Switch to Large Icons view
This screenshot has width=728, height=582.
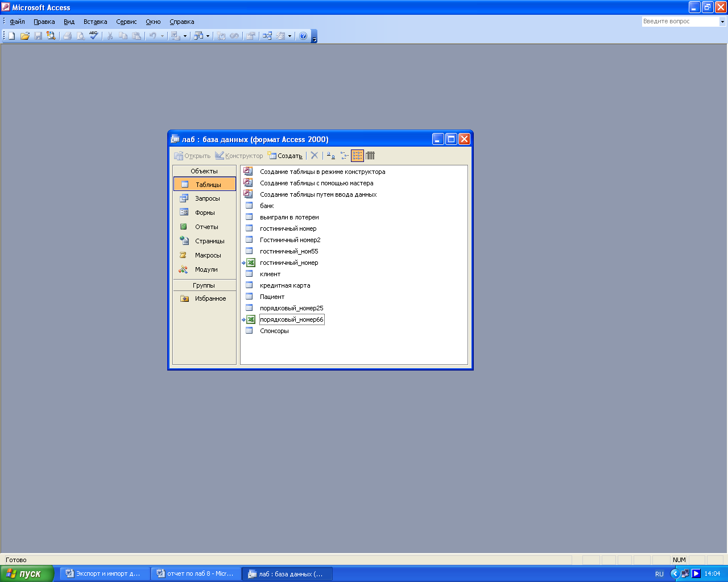tap(331, 155)
